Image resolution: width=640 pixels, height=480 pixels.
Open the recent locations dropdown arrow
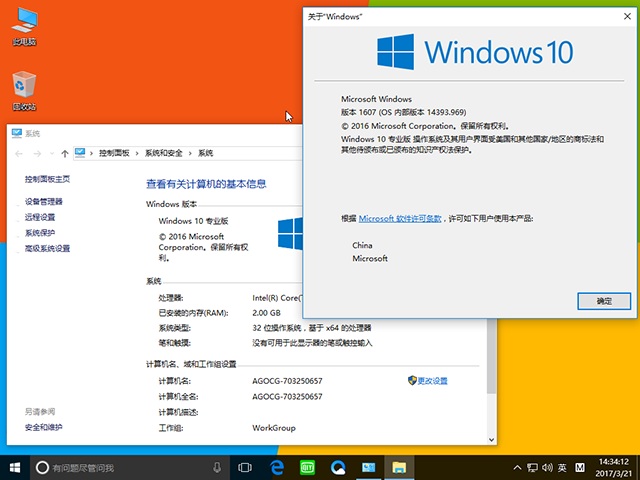[52, 153]
